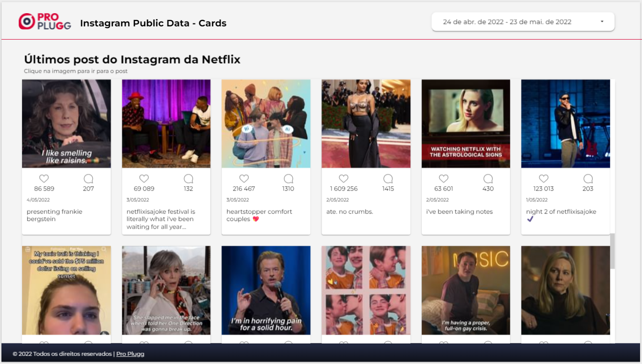This screenshot has height=364, width=642.
Task: Open the date range dropdown
Action: [x=523, y=21]
